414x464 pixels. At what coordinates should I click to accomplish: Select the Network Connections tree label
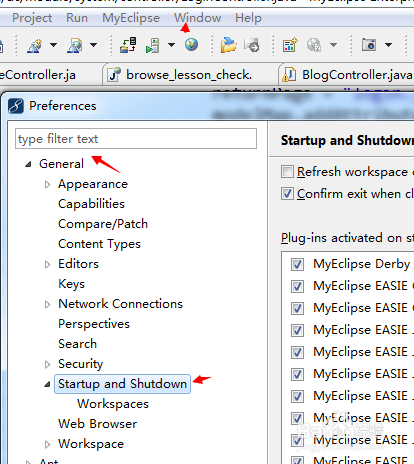(120, 304)
